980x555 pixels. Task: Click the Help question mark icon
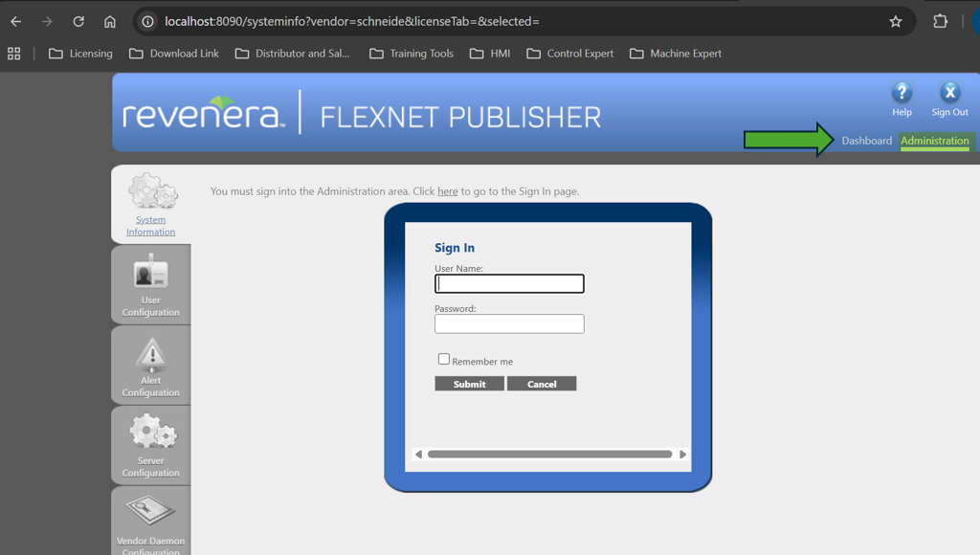click(x=902, y=93)
